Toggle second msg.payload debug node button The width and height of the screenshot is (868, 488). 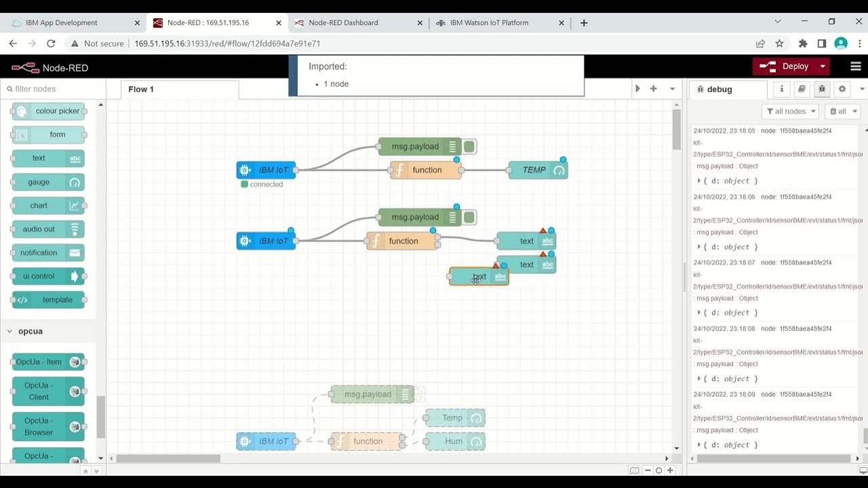click(469, 218)
